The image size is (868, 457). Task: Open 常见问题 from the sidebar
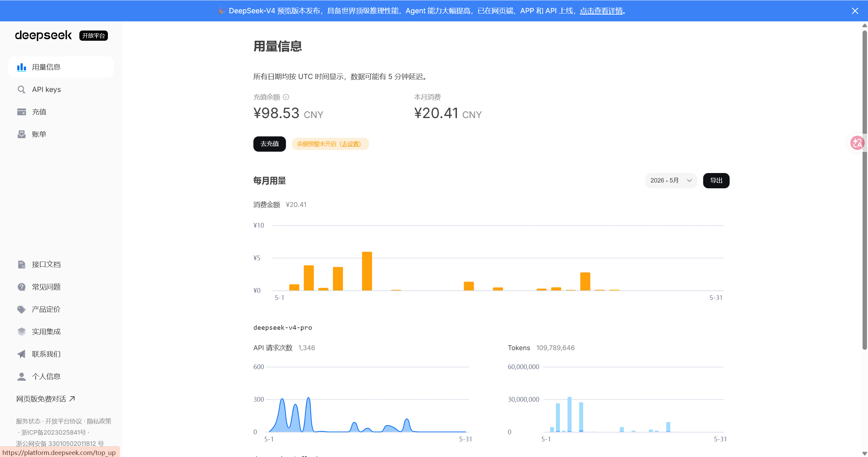61,287
